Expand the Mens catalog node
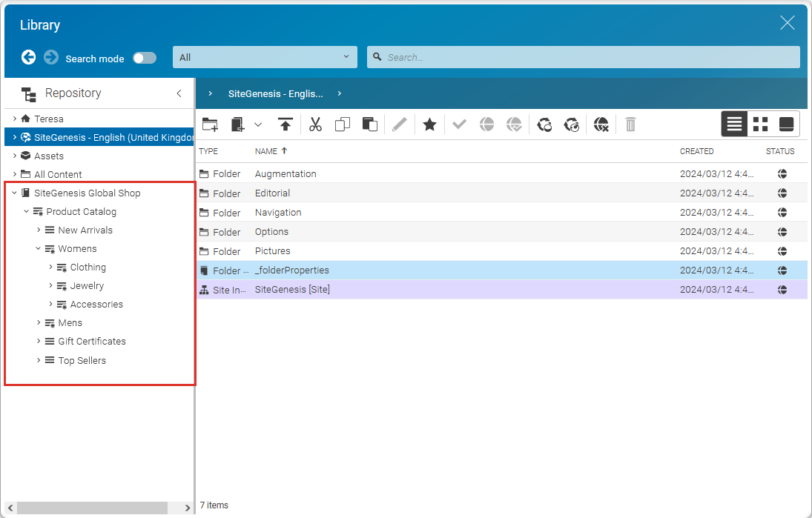The width and height of the screenshot is (812, 518). [x=39, y=322]
